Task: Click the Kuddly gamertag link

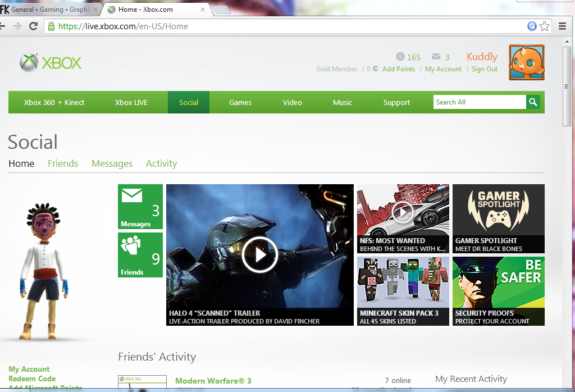Action: coord(482,57)
